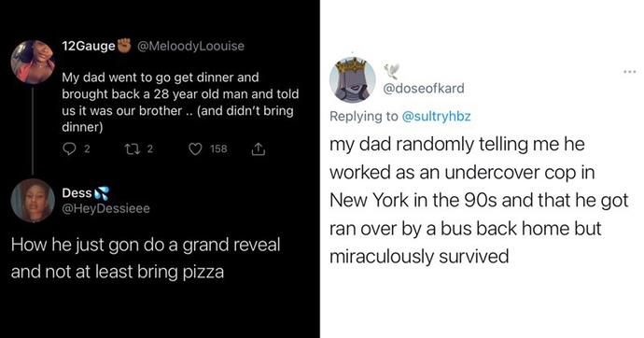Screen dimensions: 644x338
Task: Click the retweet arrows icon
Action: [x=133, y=148]
